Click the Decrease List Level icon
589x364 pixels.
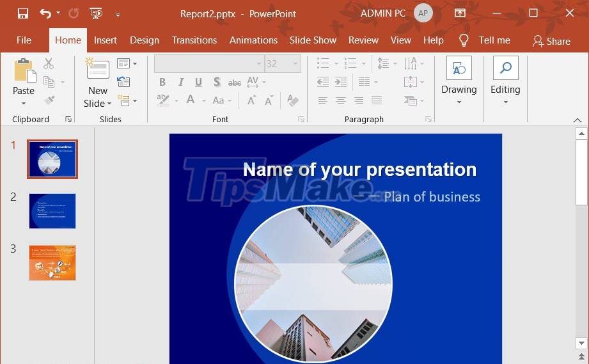tap(323, 82)
